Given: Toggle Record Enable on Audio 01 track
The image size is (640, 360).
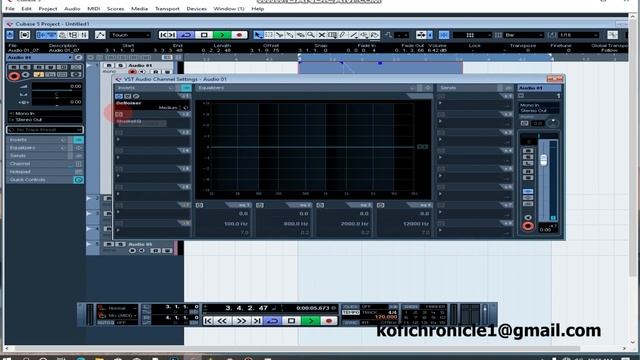Looking at the screenshot, I should pos(132,72).
